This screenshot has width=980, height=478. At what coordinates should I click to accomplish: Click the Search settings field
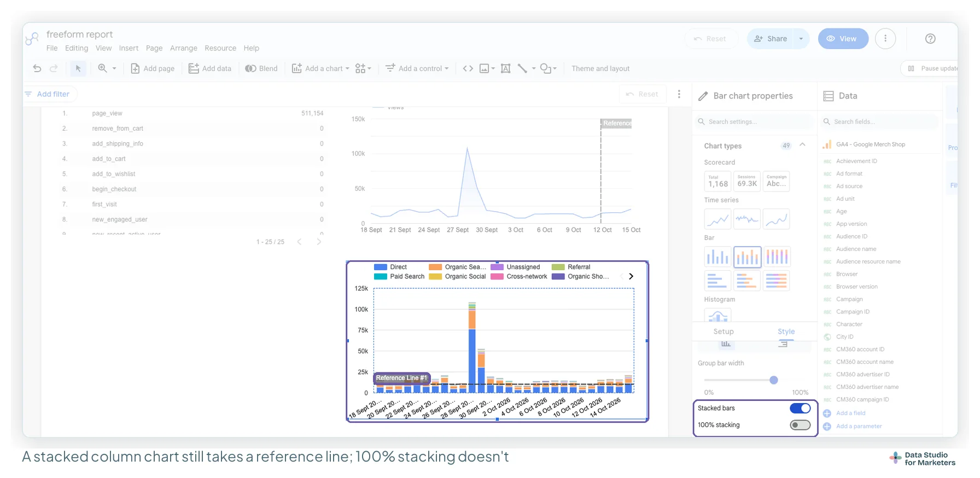pos(754,121)
